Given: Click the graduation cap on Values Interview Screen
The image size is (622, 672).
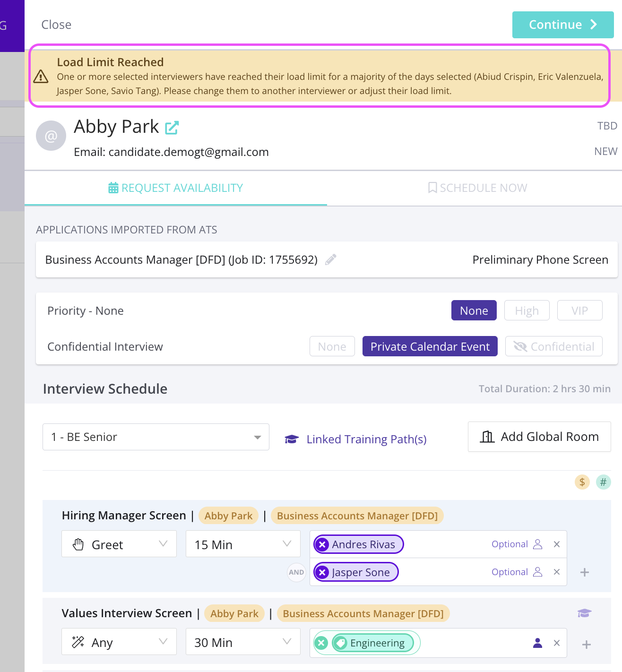Looking at the screenshot, I should (585, 612).
